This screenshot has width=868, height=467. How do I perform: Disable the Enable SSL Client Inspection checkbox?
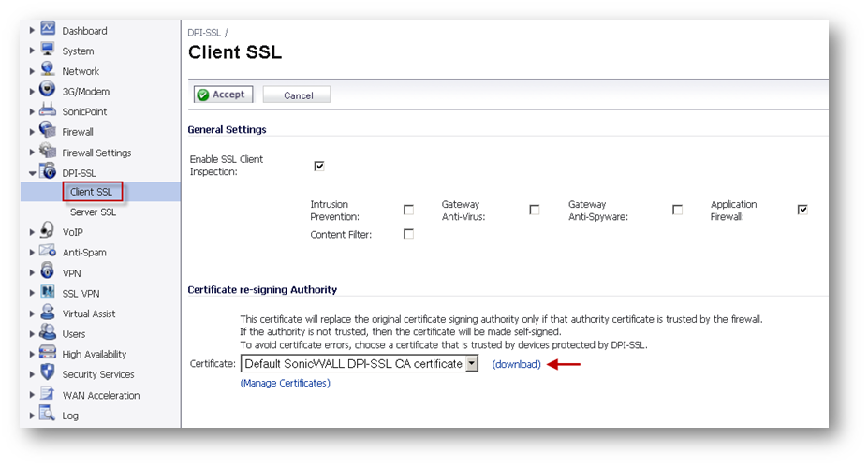pyautogui.click(x=319, y=166)
